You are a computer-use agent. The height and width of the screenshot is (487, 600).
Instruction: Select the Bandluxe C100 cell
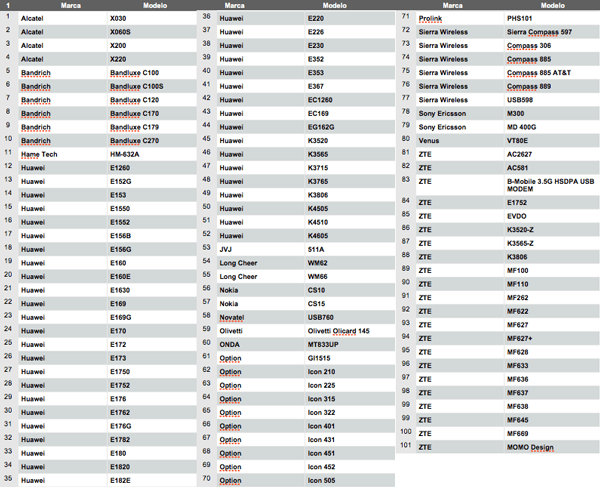152,73
